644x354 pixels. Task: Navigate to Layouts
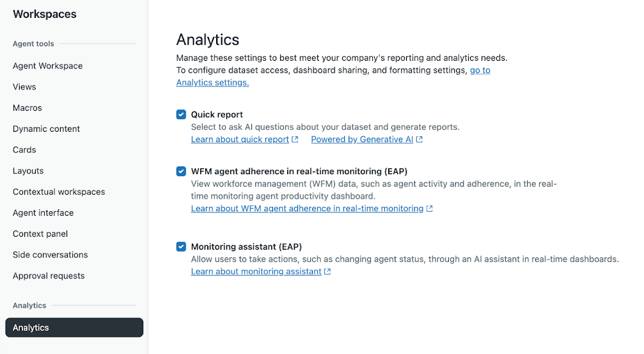[x=28, y=171]
